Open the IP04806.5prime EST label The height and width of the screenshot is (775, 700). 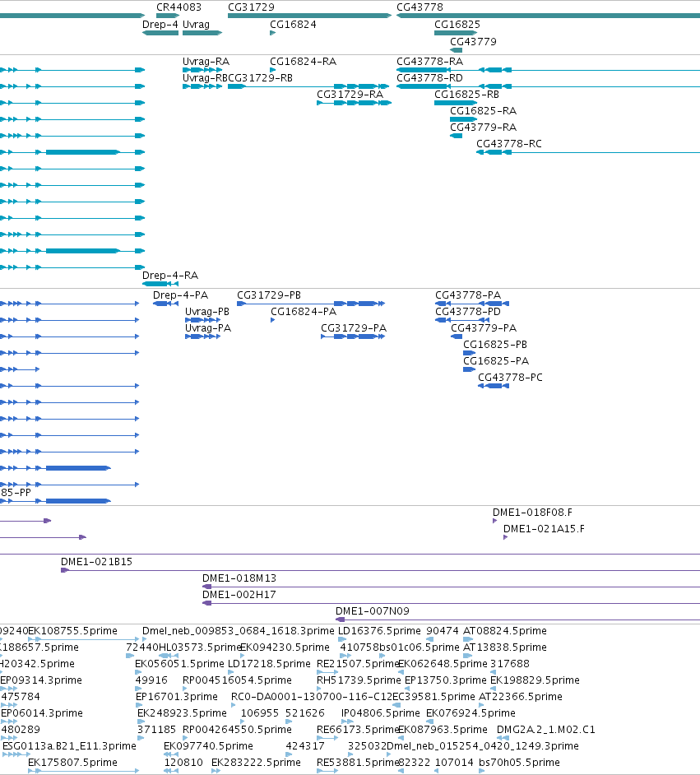click(380, 712)
